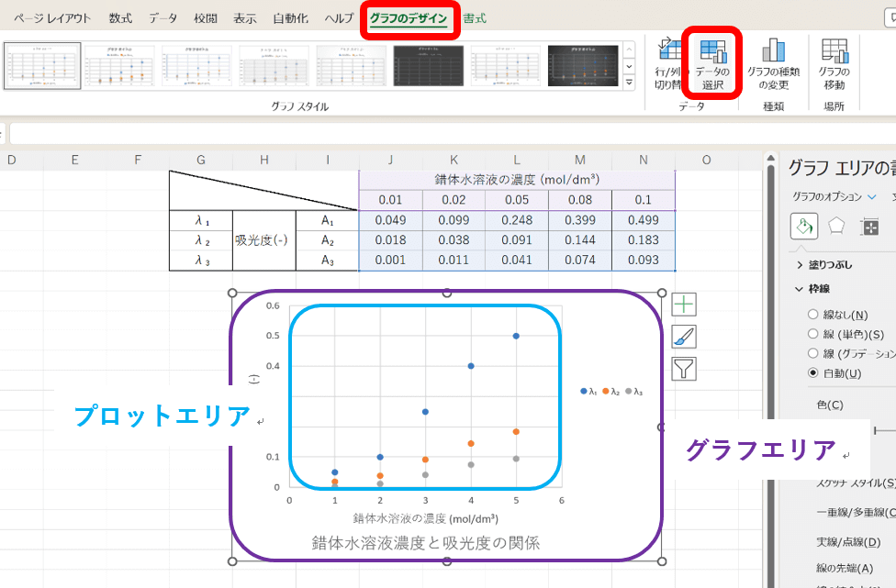The image size is (896, 588).
Task: Click λ₃ legend entry in chart
Action: 634,392
